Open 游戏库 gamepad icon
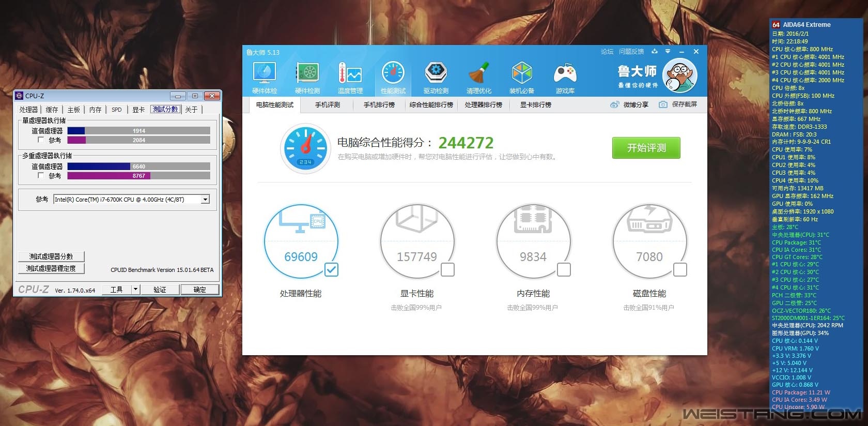 565,73
